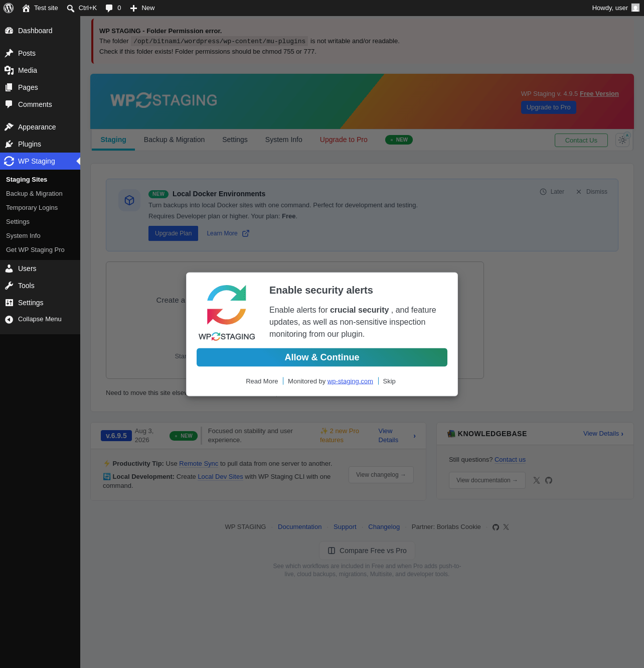
Task: Click the Local Docker Environments cube icon
Action: click(129, 200)
